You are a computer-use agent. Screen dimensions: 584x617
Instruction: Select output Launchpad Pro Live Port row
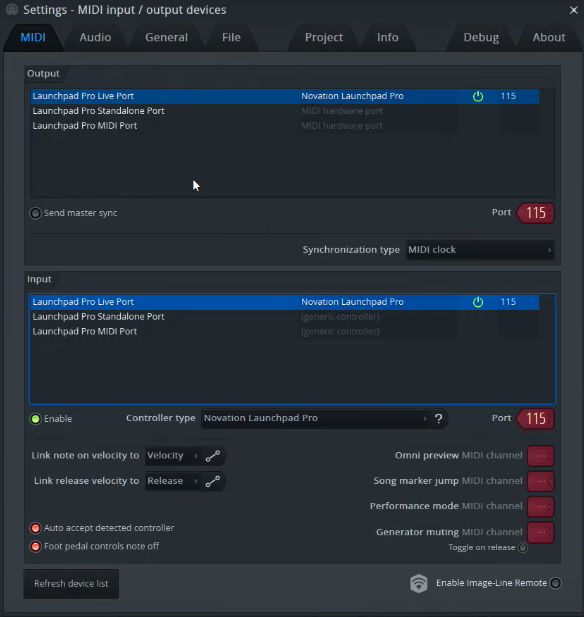click(x=285, y=96)
